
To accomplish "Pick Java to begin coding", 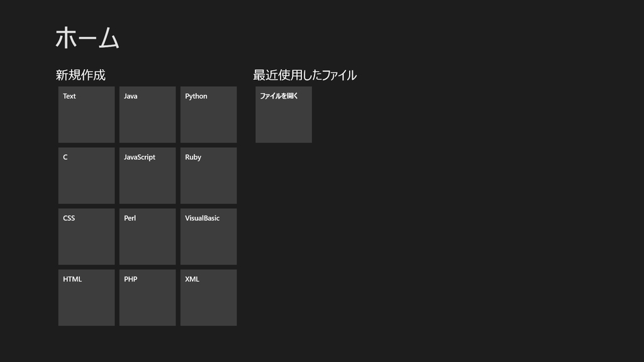I will (147, 114).
